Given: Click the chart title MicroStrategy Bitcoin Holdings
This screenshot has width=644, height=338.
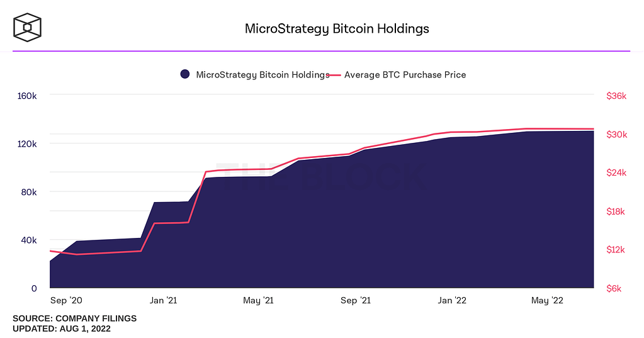Looking at the screenshot, I should (x=337, y=29).
